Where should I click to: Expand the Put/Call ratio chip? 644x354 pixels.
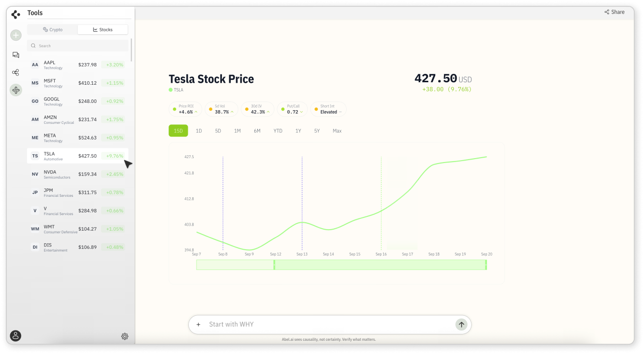click(x=293, y=109)
